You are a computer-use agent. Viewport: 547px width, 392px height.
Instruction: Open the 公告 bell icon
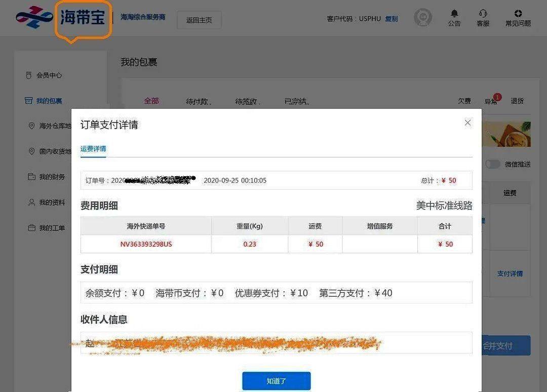coord(454,14)
